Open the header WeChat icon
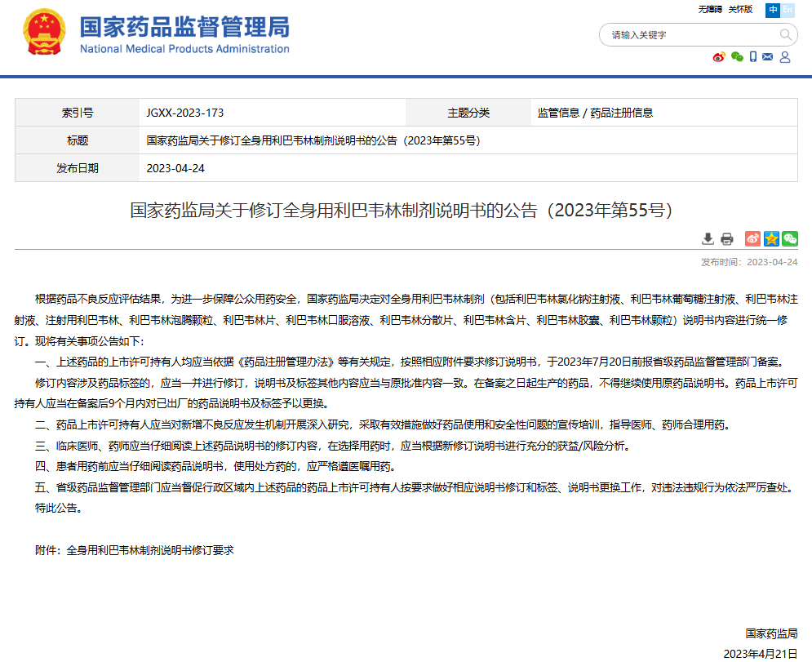This screenshot has height=662, width=812. coord(737,57)
